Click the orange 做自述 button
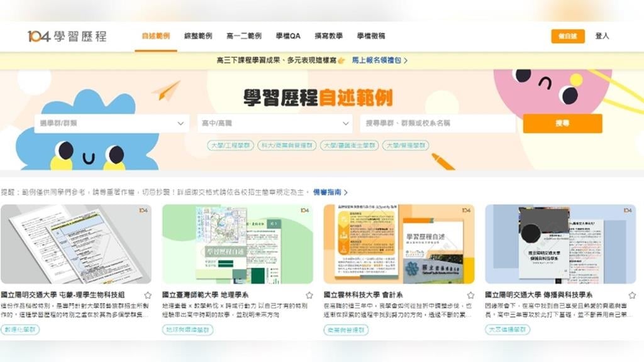 [567, 36]
